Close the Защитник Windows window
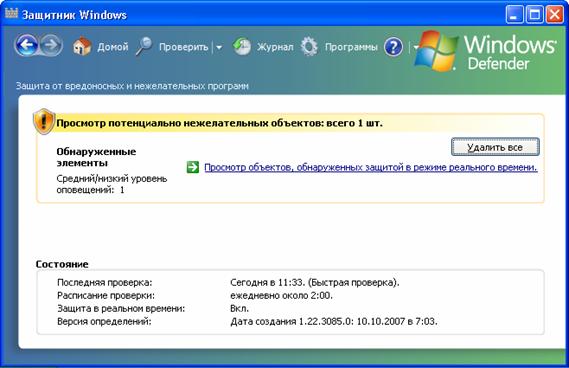 [555, 15]
